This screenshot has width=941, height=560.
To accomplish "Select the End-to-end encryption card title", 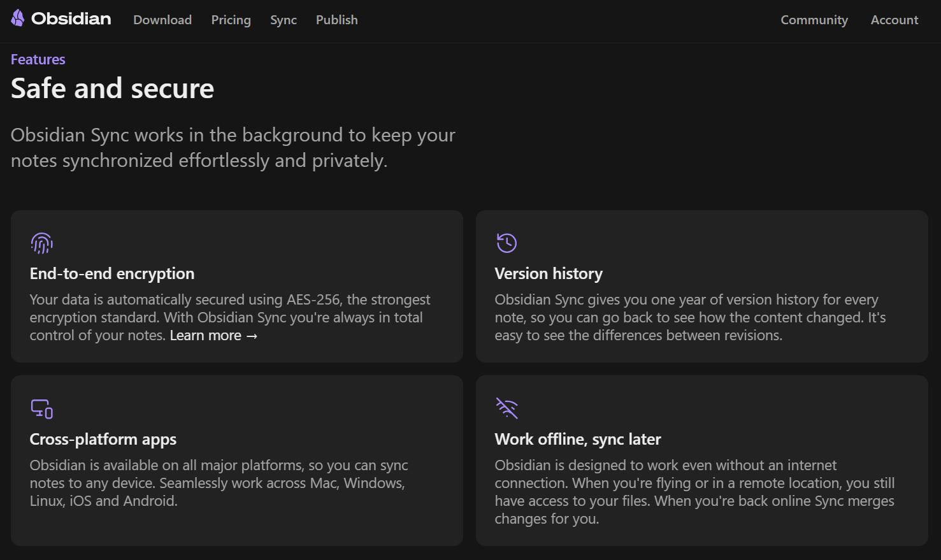I will coord(112,273).
